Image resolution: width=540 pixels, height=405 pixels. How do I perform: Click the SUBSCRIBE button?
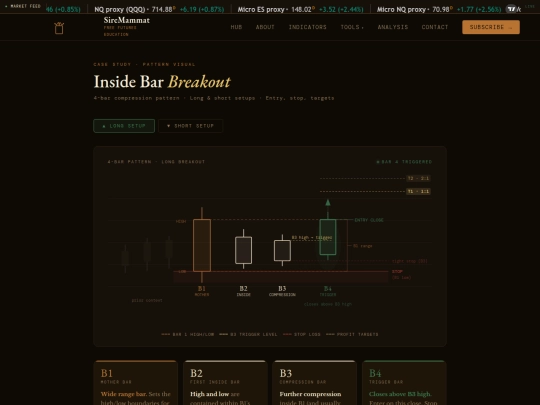491,27
